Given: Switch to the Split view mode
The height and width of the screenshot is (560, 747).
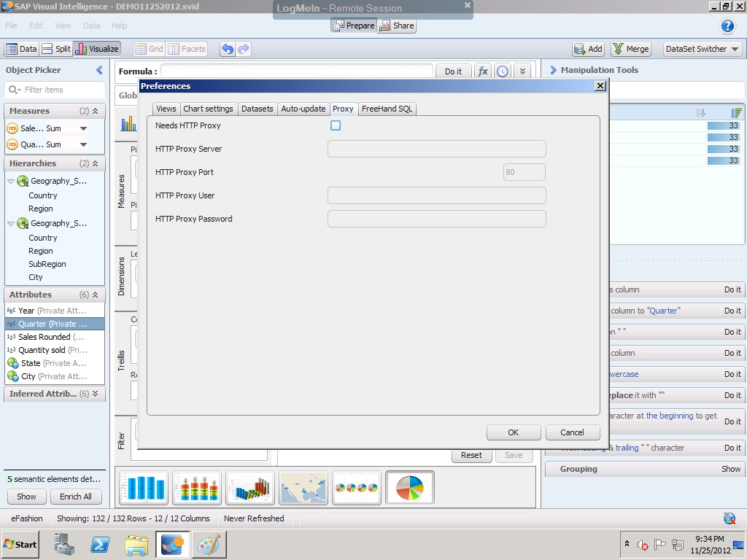Looking at the screenshot, I should (x=56, y=49).
